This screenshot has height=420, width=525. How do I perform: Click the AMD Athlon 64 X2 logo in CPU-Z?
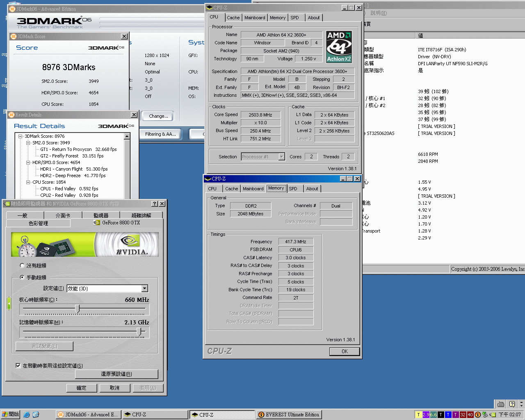pos(339,47)
